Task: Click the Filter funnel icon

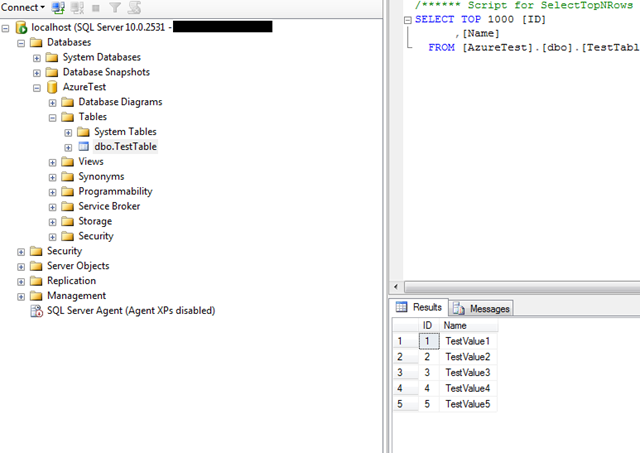Action: coord(115,7)
